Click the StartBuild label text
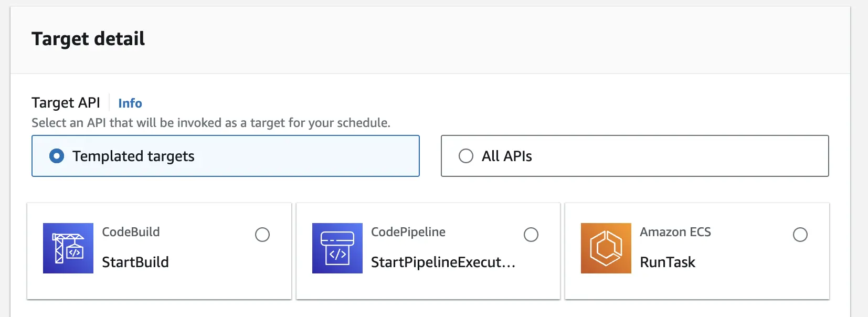The height and width of the screenshot is (317, 868). click(x=135, y=262)
